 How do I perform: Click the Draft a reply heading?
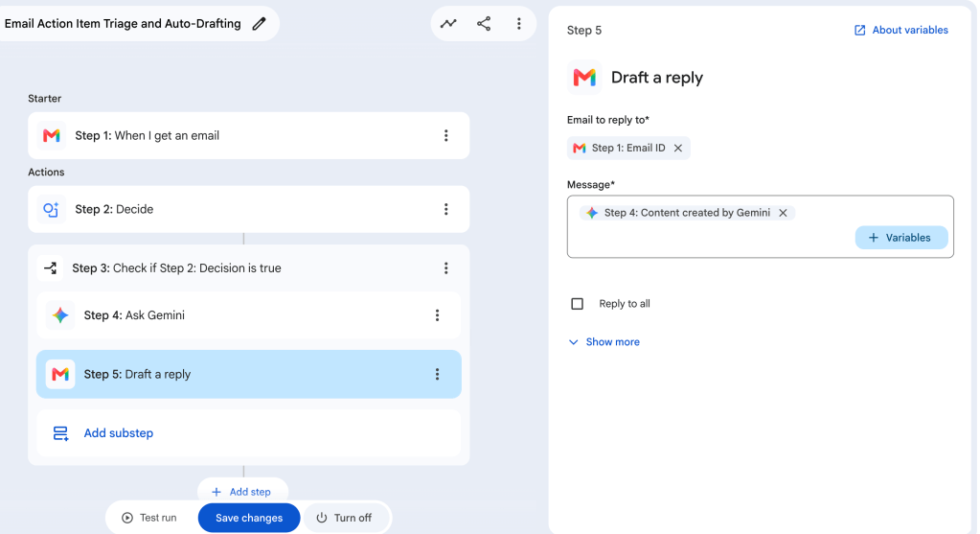pyautogui.click(x=657, y=78)
